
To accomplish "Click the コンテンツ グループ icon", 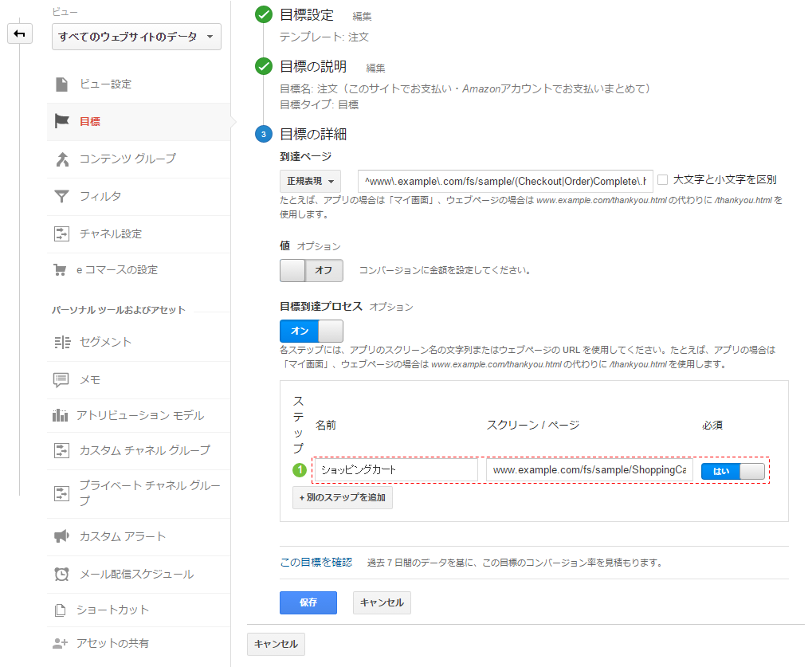I will 62,159.
